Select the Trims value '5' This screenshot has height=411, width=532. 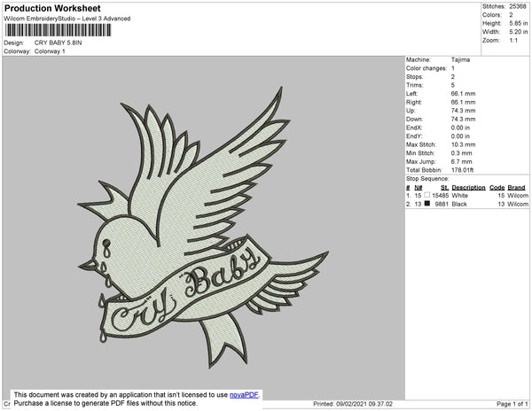pos(453,85)
